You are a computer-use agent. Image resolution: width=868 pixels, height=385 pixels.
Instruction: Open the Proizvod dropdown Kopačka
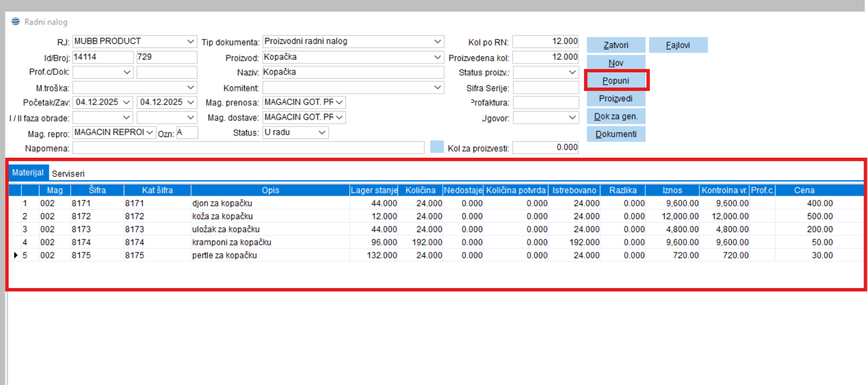tap(437, 57)
